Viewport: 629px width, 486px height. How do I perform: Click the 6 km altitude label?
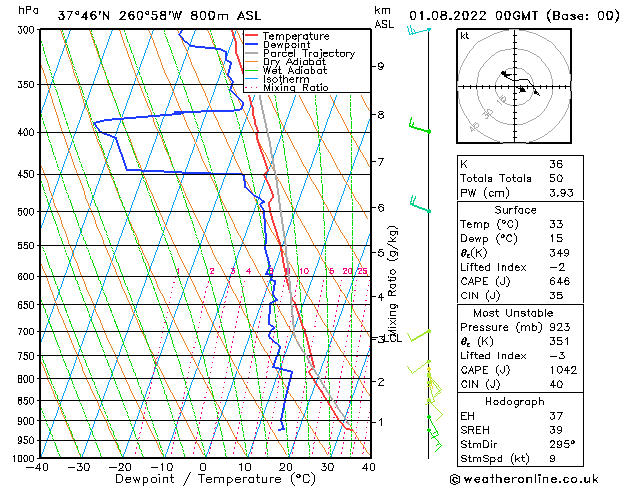381,208
